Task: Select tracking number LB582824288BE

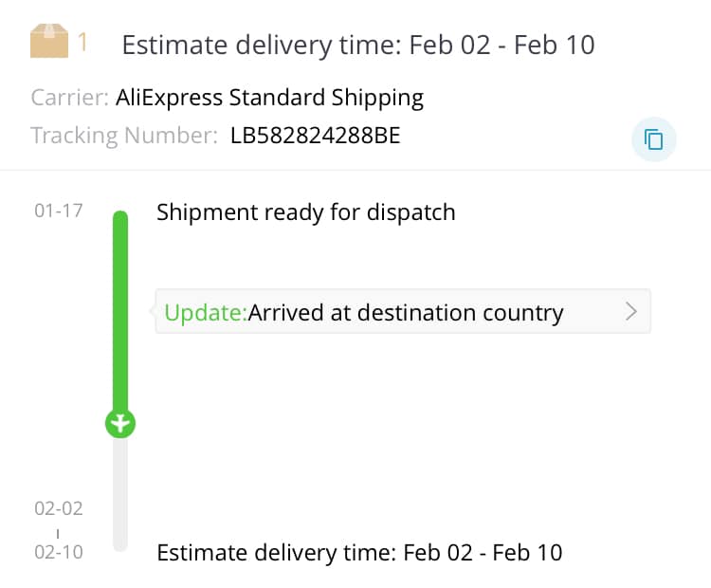Action: [315, 136]
